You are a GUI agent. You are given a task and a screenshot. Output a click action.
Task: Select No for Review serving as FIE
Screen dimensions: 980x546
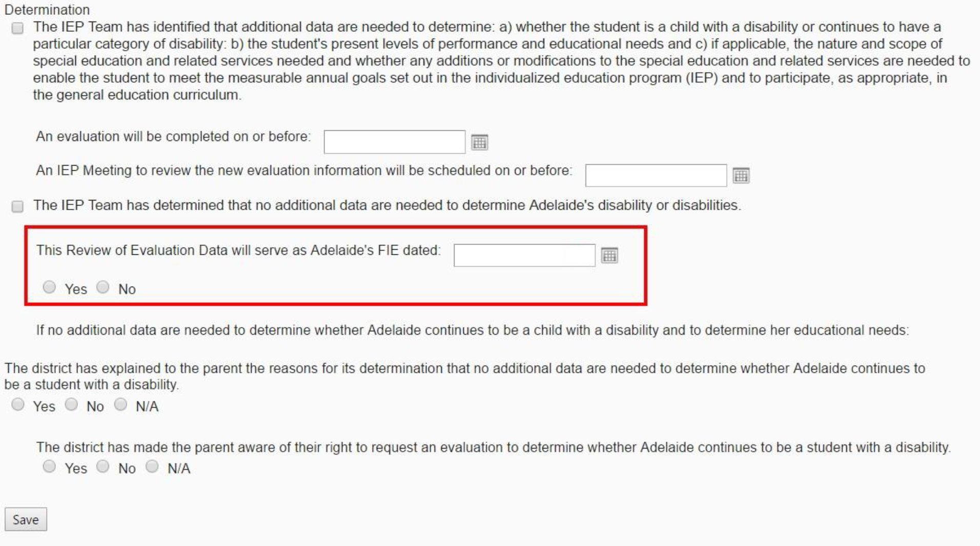[x=104, y=289]
